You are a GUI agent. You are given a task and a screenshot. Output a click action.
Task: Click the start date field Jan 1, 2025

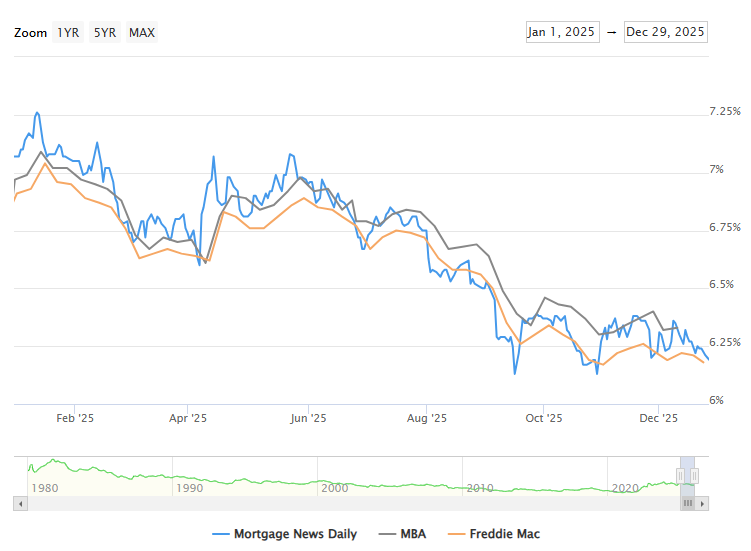pos(561,32)
